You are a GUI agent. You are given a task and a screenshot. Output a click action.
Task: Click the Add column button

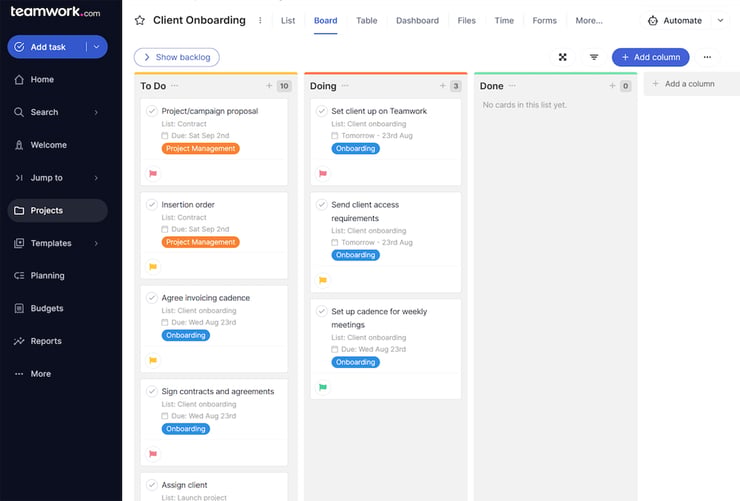(x=650, y=57)
